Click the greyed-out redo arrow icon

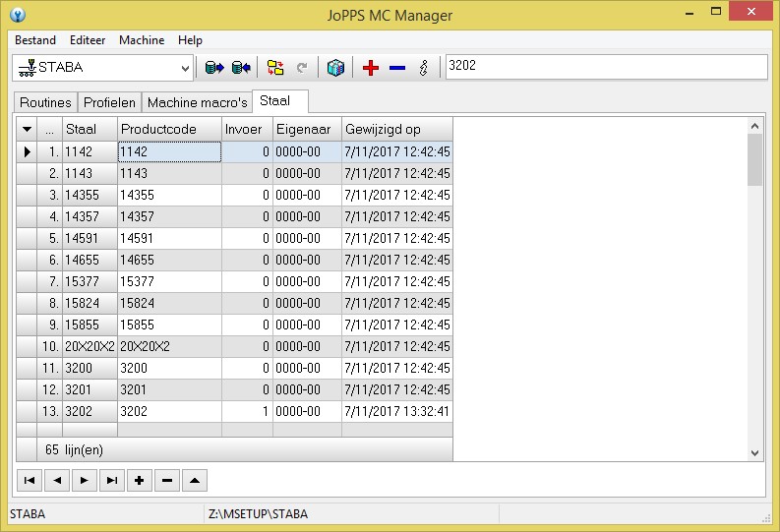point(301,68)
